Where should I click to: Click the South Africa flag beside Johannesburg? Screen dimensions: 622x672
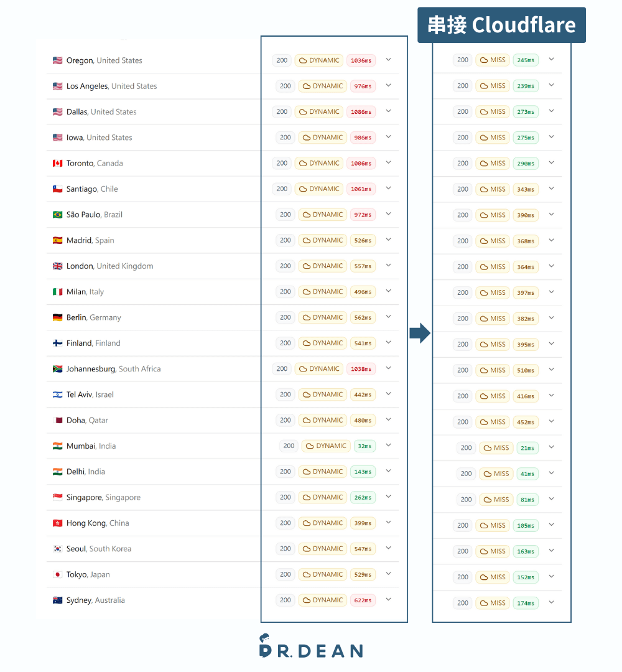(57, 369)
